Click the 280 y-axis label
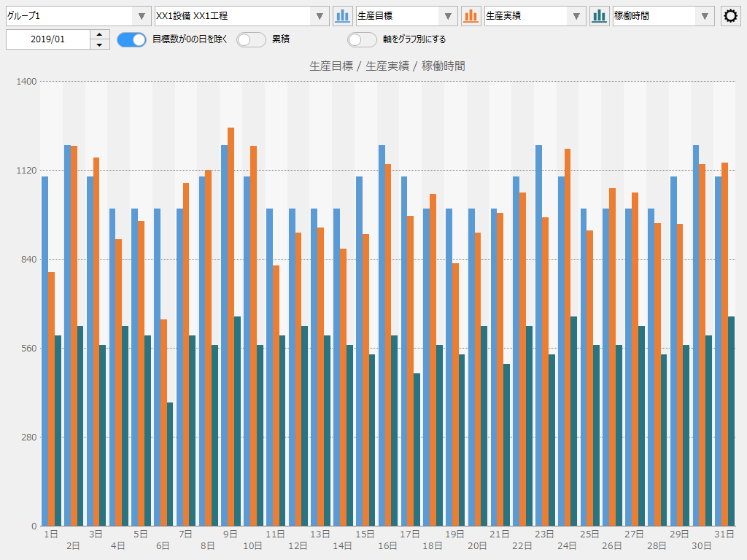The height and width of the screenshot is (560, 747). 28,437
